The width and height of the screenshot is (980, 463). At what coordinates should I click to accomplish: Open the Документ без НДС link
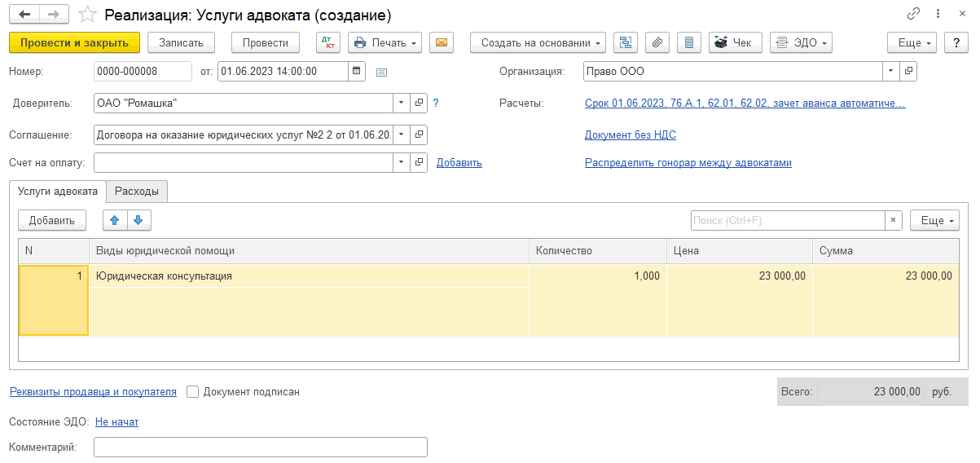click(630, 135)
